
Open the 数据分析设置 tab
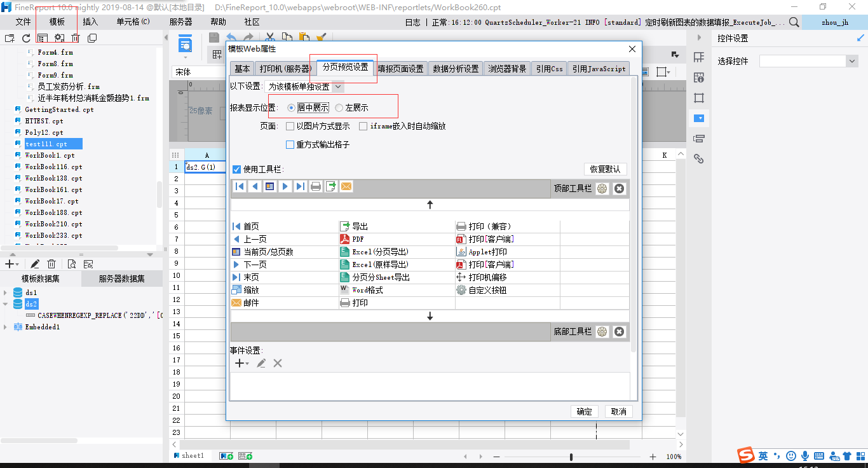tap(456, 69)
